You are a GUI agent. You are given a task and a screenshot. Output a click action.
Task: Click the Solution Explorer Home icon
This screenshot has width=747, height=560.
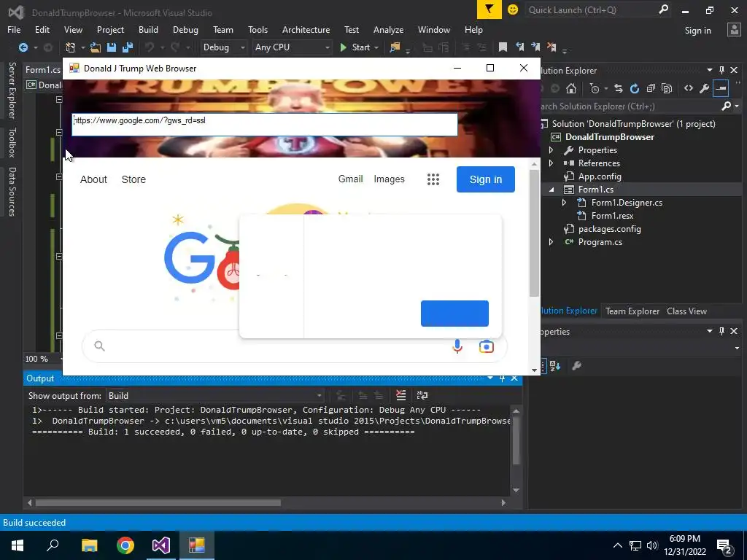(571, 88)
